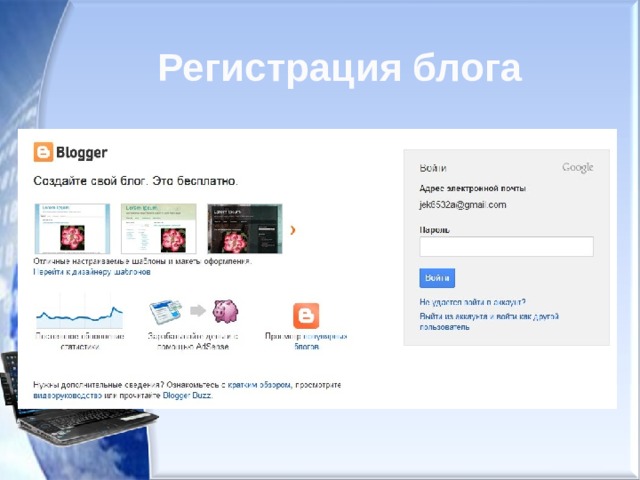Click 'Адрес электронной почты' label
Image resolution: width=640 pixels, height=480 pixels.
click(473, 189)
